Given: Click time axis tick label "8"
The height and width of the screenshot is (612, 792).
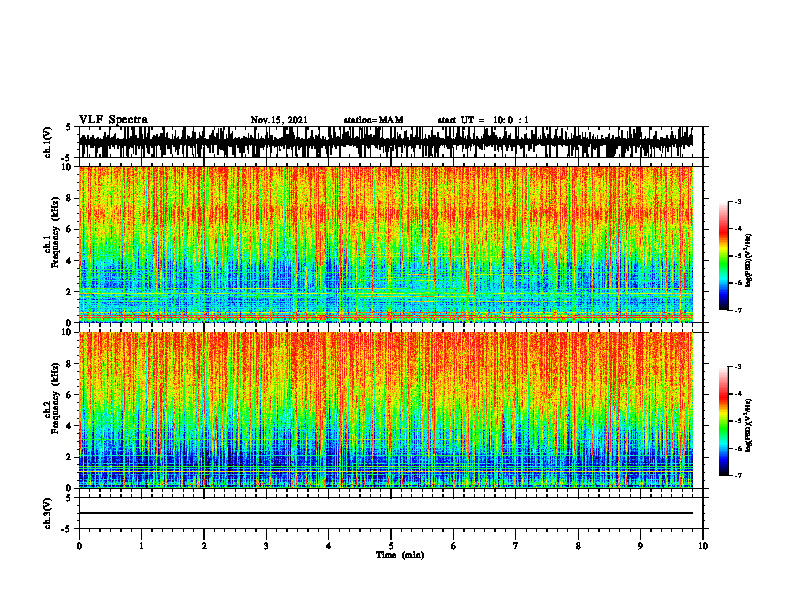Looking at the screenshot, I should tap(578, 546).
